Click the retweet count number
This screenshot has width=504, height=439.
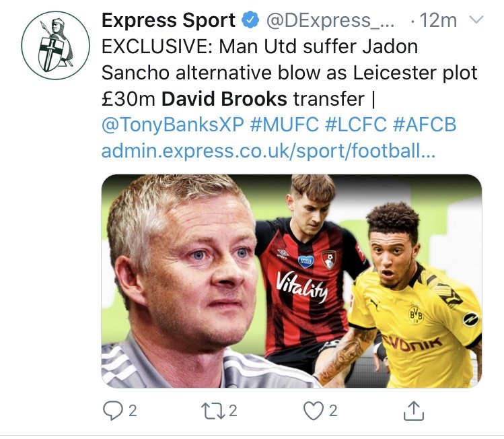click(x=233, y=411)
